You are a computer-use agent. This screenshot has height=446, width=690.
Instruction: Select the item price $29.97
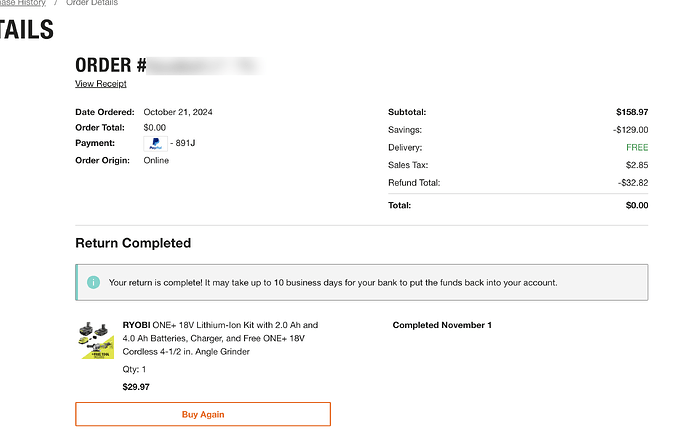click(x=136, y=387)
